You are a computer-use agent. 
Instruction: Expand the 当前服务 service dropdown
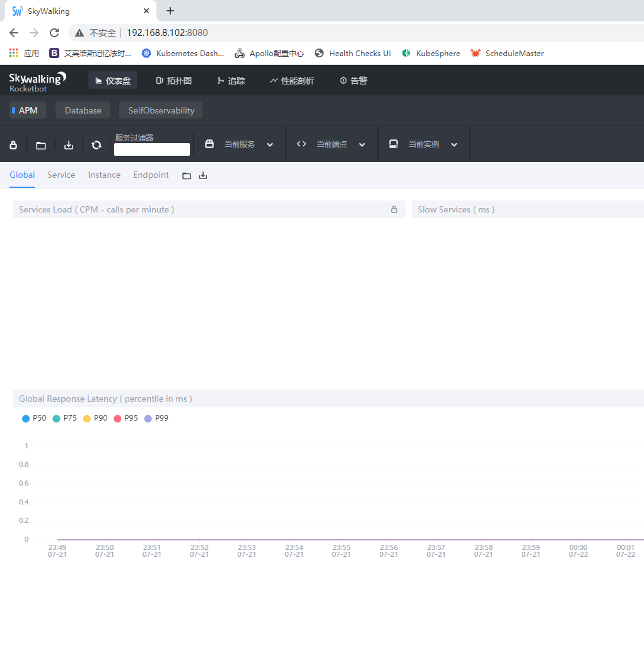pyautogui.click(x=271, y=144)
